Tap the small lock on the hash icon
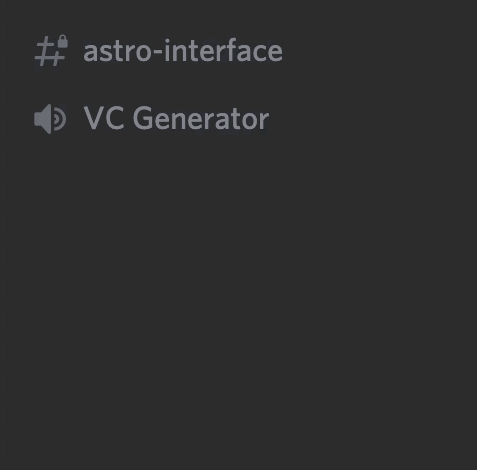 click(x=63, y=41)
